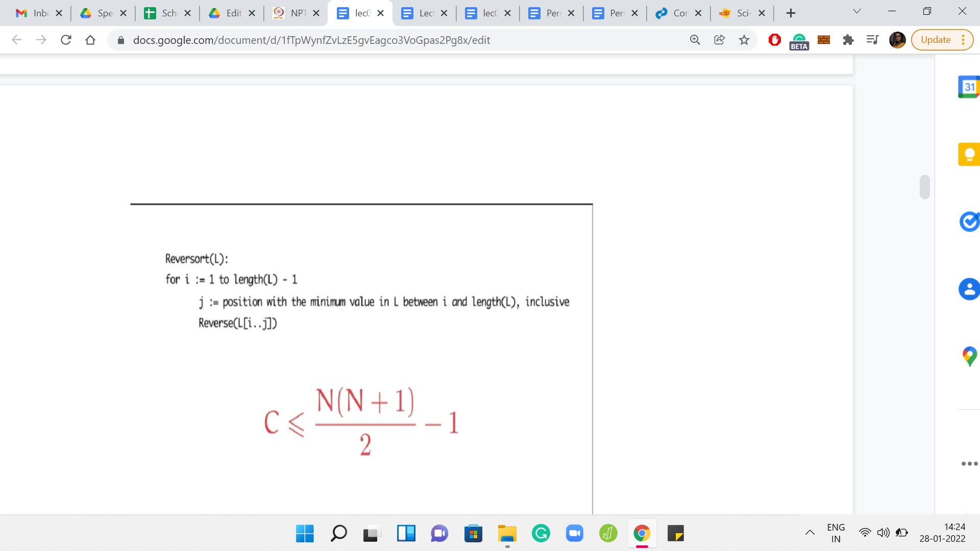Open Google Calendar side panel icon
Image resolution: width=980 pixels, height=551 pixels.
point(968,87)
